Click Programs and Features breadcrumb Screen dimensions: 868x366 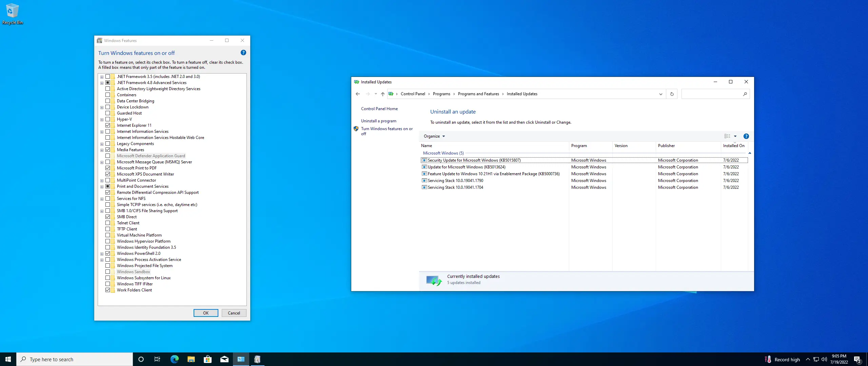478,94
